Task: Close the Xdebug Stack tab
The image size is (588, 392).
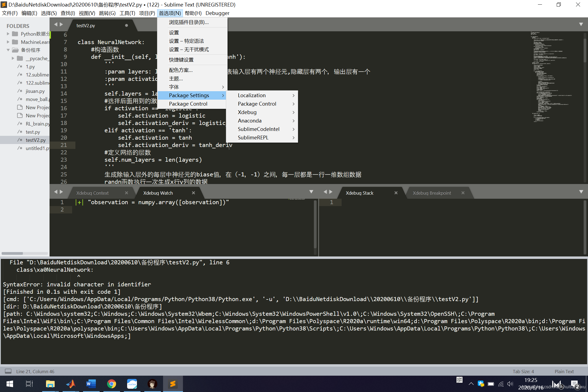Action: point(396,193)
